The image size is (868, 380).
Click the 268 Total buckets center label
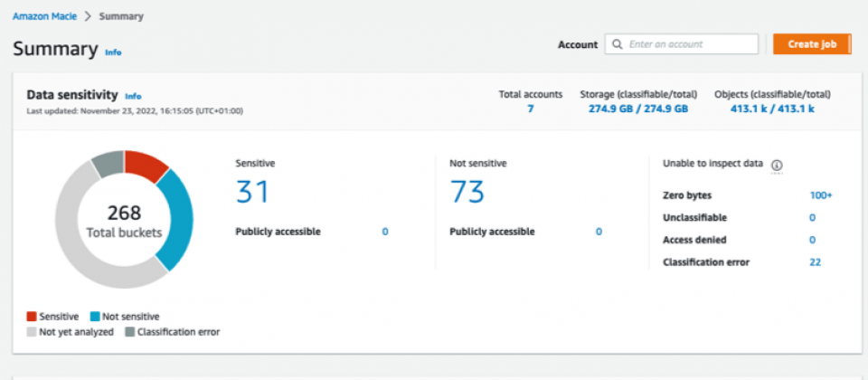click(124, 221)
